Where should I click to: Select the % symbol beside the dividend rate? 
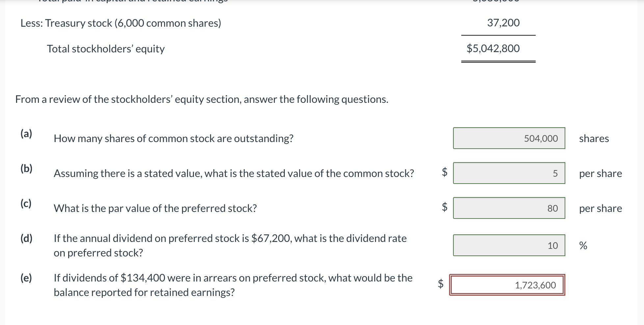tap(583, 245)
